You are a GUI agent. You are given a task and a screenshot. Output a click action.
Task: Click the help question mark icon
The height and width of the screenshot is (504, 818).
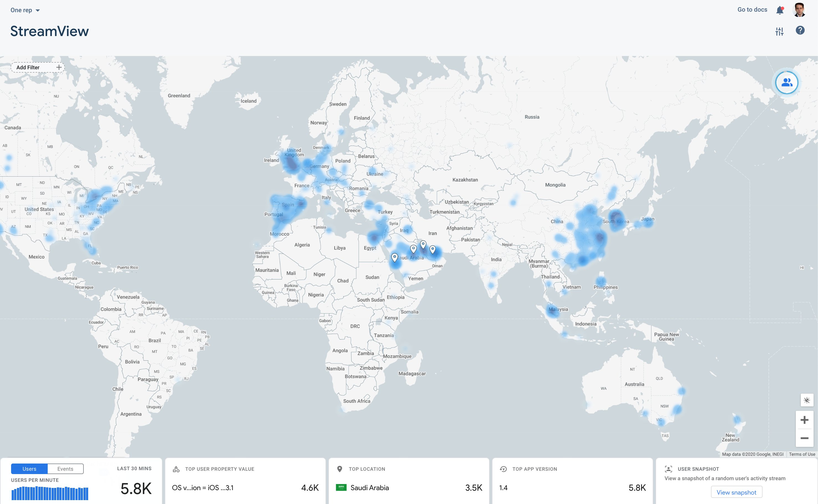click(x=800, y=31)
